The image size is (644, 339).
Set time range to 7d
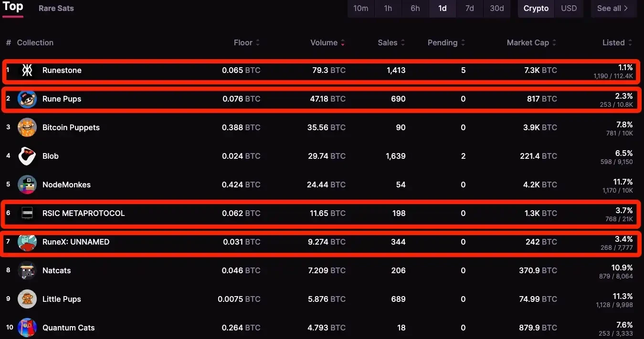[470, 9]
